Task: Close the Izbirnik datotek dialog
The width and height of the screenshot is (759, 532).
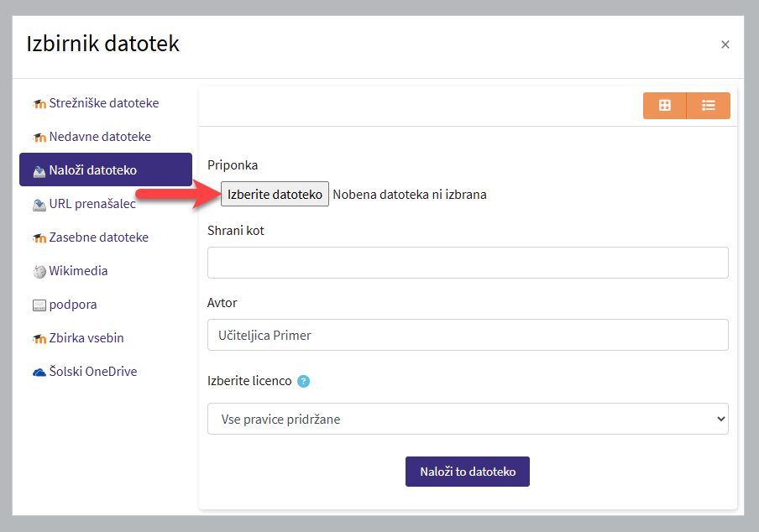Action: [725, 44]
